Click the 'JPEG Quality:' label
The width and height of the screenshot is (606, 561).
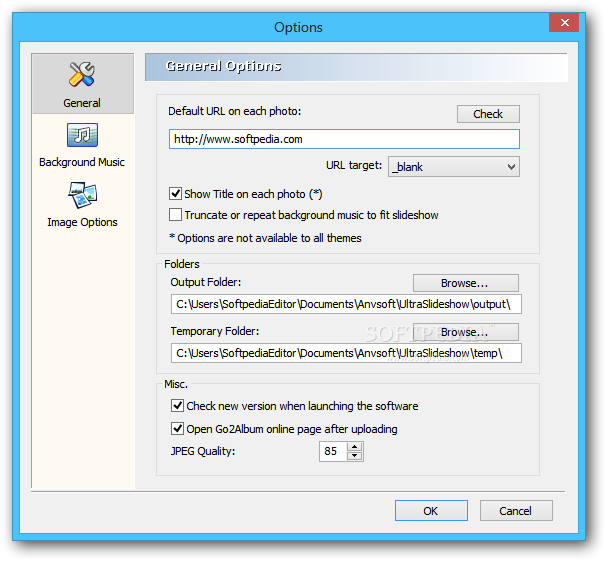click(x=203, y=451)
